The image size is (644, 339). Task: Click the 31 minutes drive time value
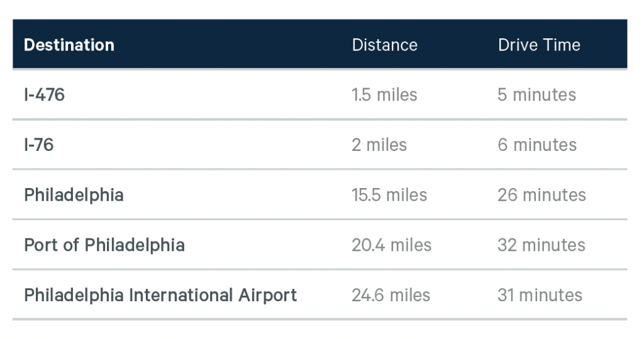pos(540,295)
